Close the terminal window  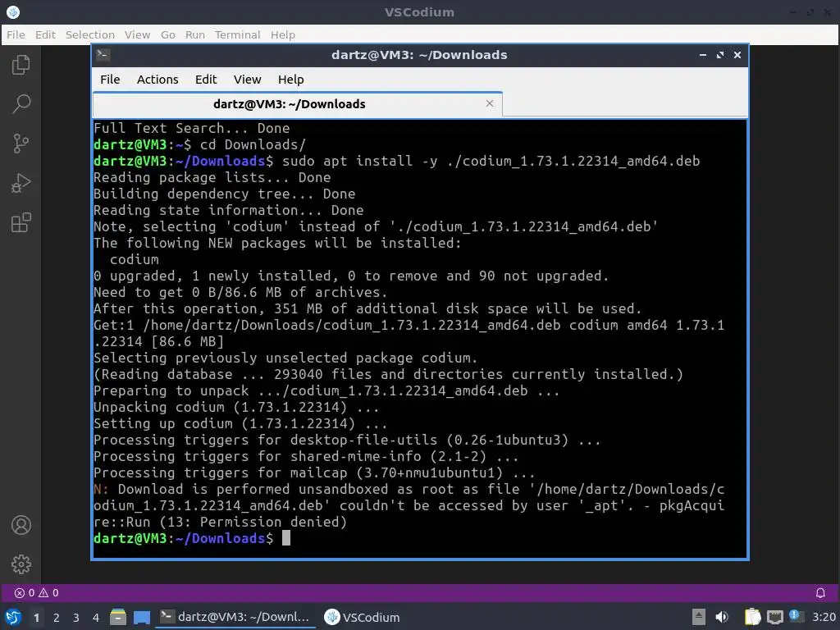tap(737, 55)
